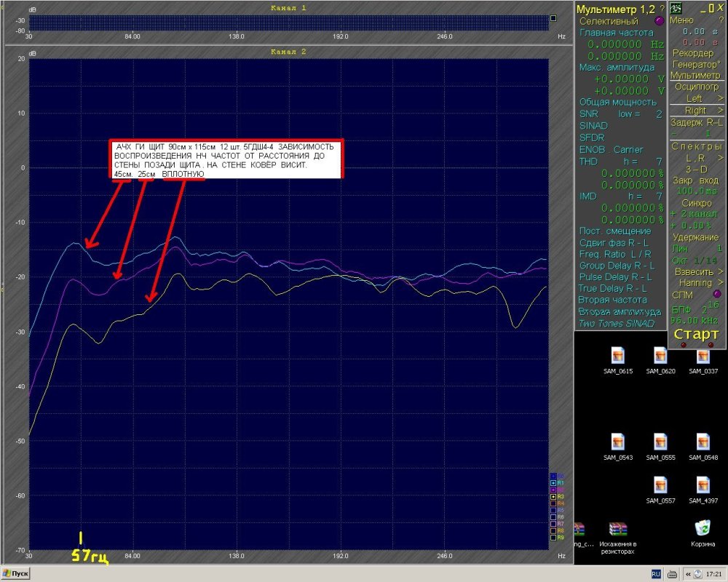Open the SAM_0615 image file
The width and height of the screenshot is (728, 582).
point(617,356)
